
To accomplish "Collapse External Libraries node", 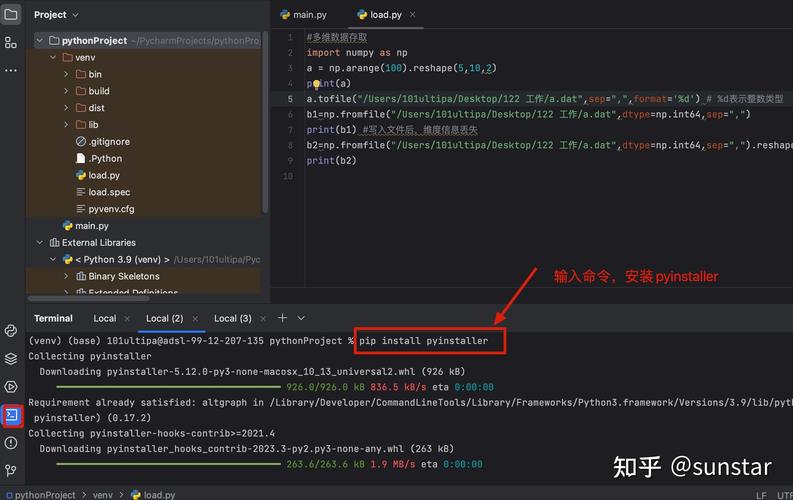I will [39, 243].
